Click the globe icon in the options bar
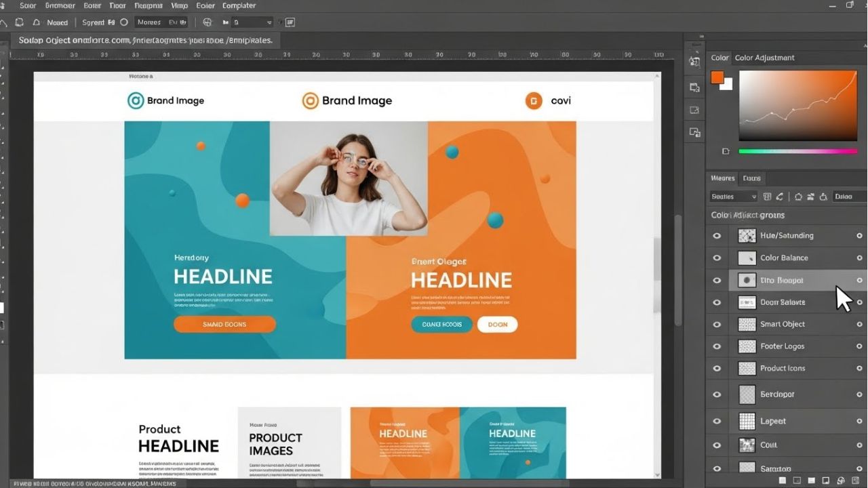This screenshot has height=488, width=868. 208,22
